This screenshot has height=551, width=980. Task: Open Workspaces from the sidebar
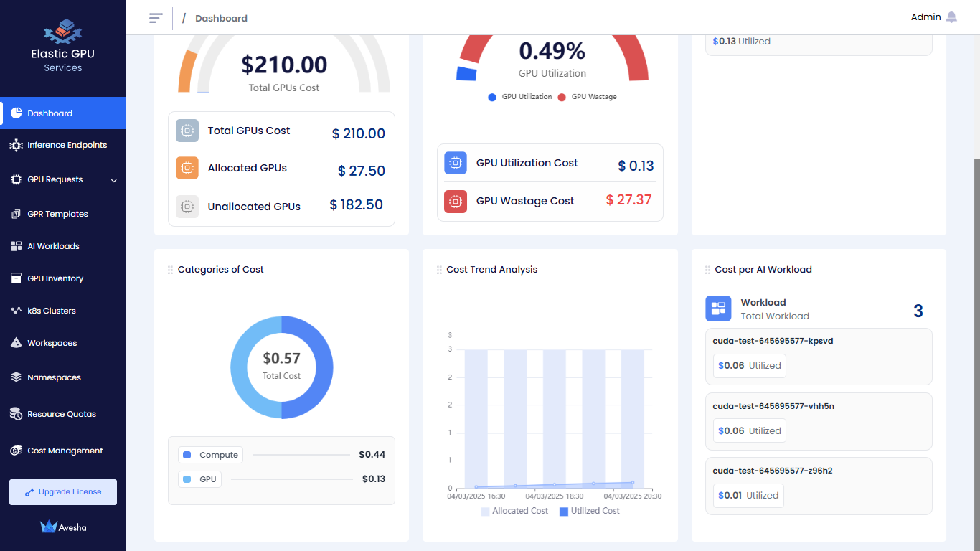coord(63,343)
